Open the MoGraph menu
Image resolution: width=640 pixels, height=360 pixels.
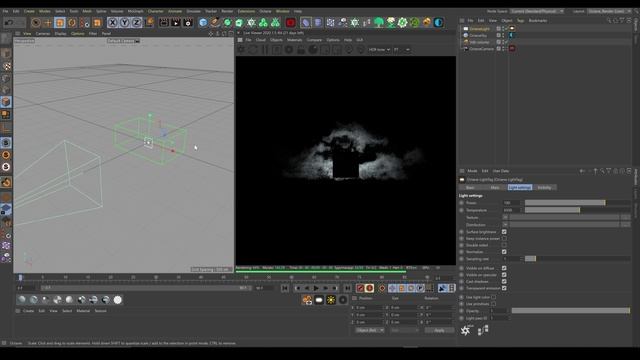pyautogui.click(x=136, y=11)
